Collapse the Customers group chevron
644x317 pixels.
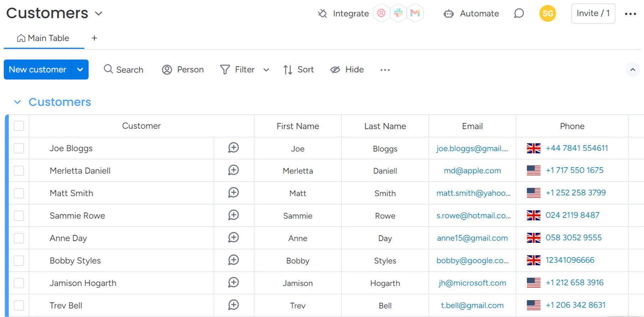tap(17, 102)
